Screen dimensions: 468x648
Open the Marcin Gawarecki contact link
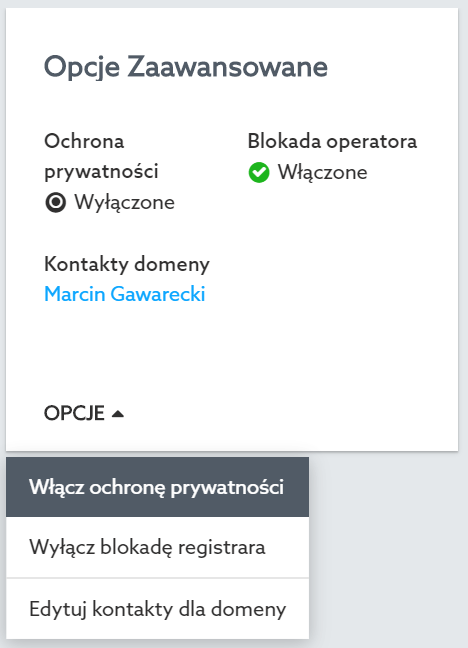(x=124, y=294)
